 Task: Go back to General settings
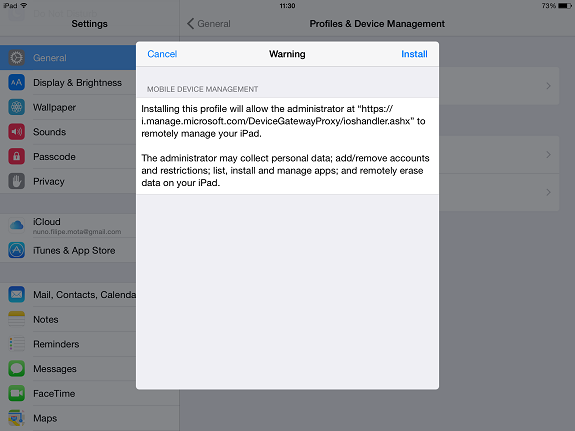[209, 24]
